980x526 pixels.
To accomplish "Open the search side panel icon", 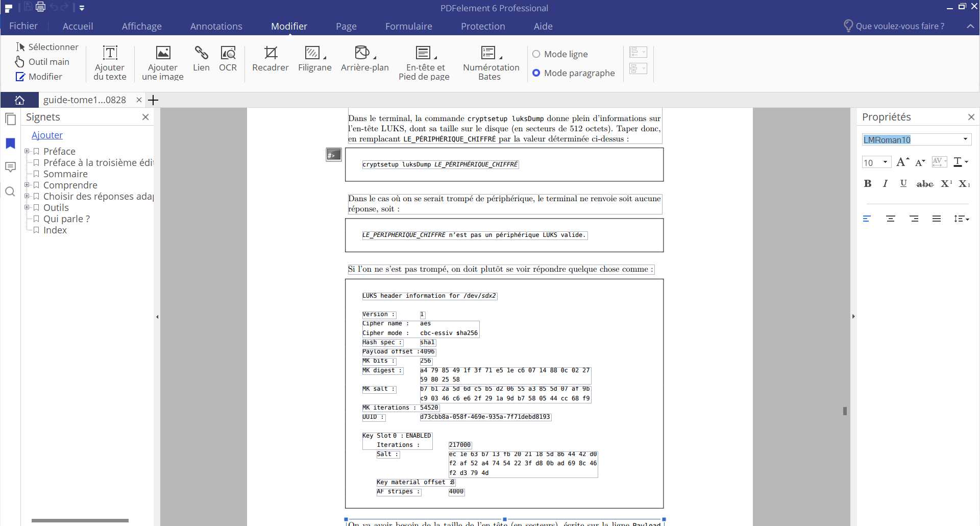I will [10, 192].
